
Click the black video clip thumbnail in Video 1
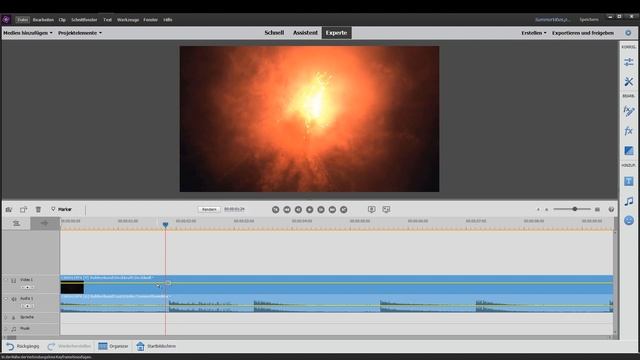pyautogui.click(x=72, y=288)
